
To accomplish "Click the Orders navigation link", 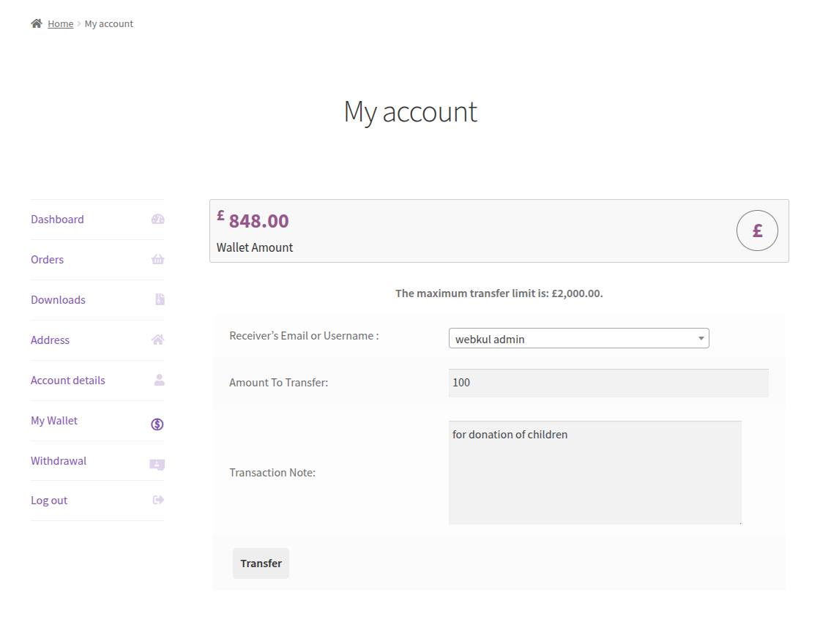I will [x=47, y=259].
